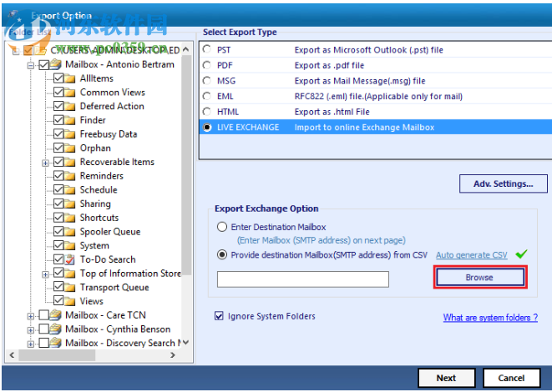The image size is (552, 392).
Task: Click the Mailbox - Cynthia Benson mailbox icon
Action: click(56, 329)
